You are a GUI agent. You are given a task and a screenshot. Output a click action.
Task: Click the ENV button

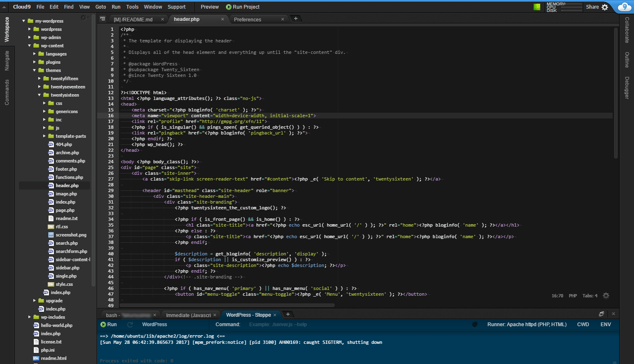(606, 325)
